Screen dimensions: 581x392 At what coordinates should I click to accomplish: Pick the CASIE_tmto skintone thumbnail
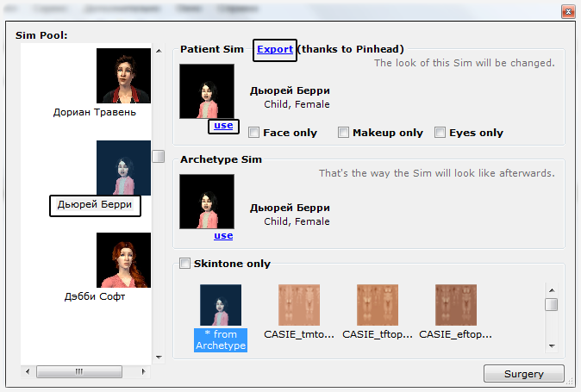(x=297, y=306)
